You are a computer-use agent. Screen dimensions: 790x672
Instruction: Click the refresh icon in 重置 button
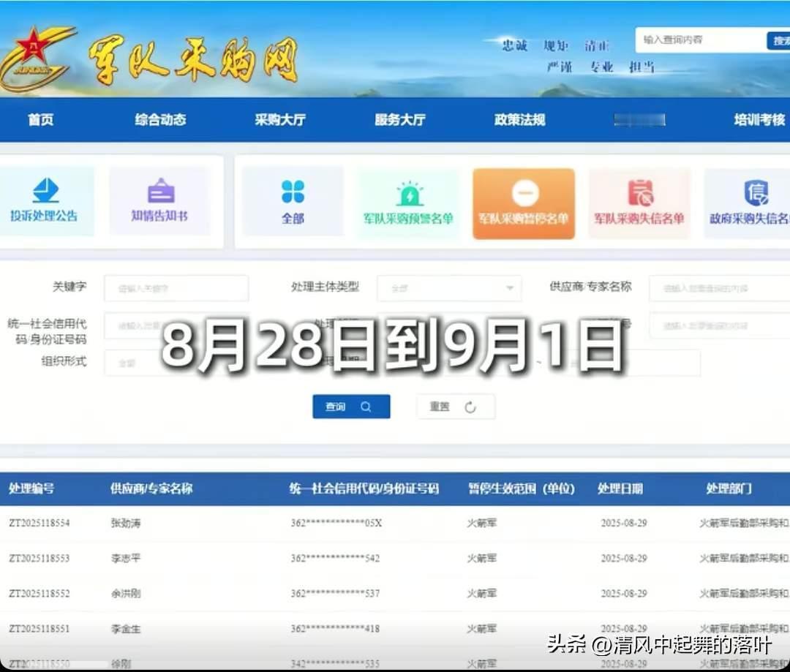click(x=470, y=407)
